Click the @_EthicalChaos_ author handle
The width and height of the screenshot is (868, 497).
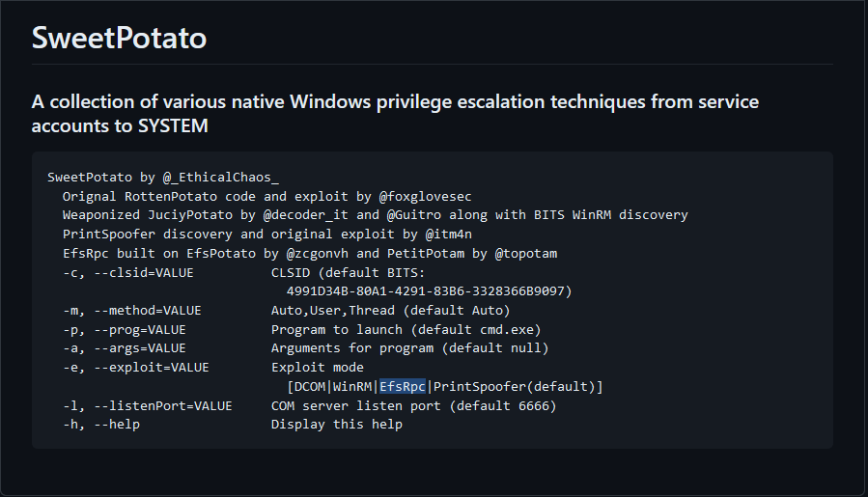[221, 178]
